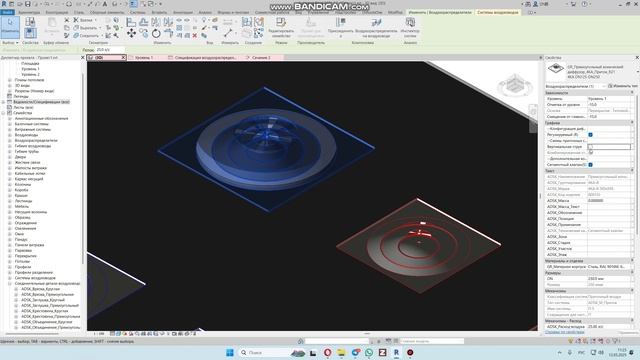The width and height of the screenshot is (640, 360).
Task: Open the Воздухораспределители (1) filter dropdown
Action: [x=576, y=86]
